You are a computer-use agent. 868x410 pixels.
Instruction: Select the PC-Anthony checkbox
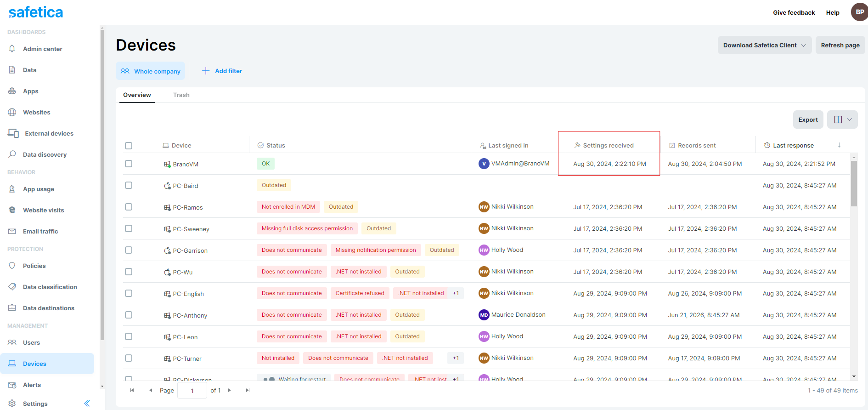pos(129,315)
